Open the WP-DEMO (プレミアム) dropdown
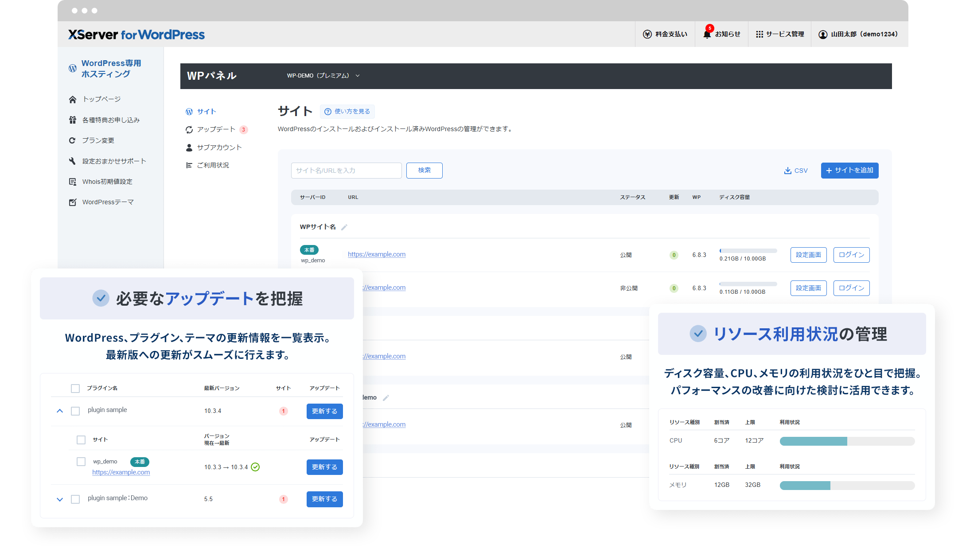Viewport: 966px width, 560px height. (x=323, y=76)
